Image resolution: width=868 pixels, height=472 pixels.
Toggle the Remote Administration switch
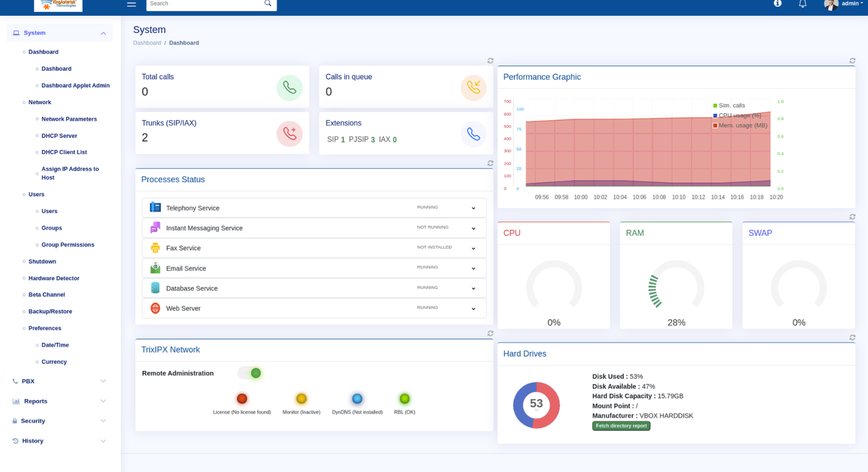click(x=250, y=373)
